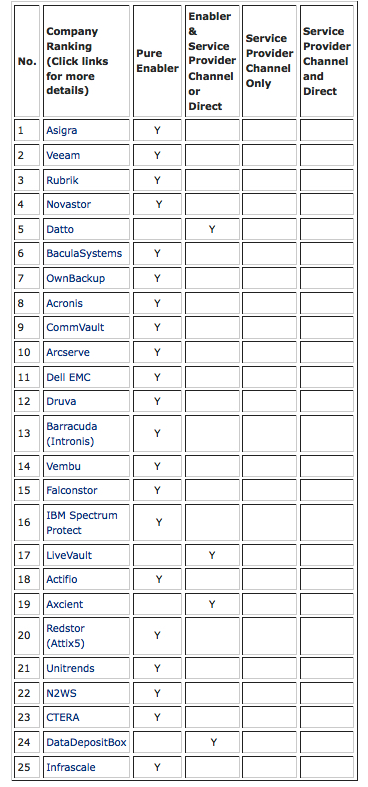Viewport: 368px width, 787px height.
Task: Select the Unitrends link
Action: [x=70, y=669]
